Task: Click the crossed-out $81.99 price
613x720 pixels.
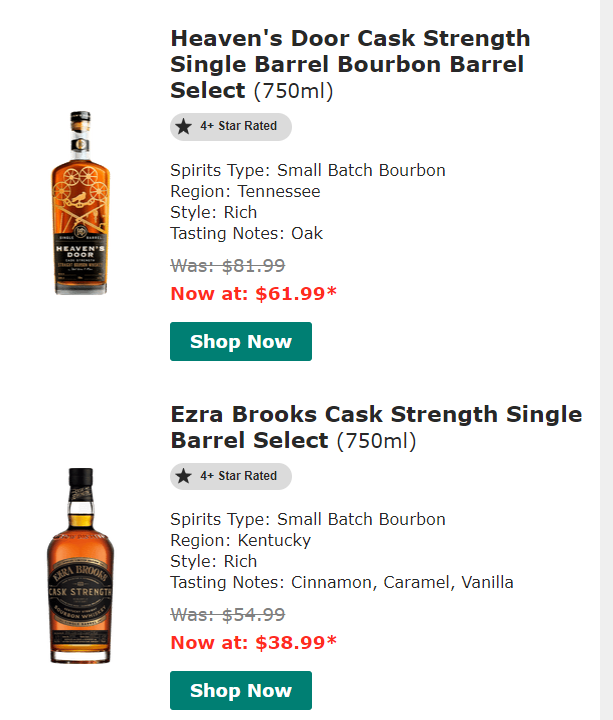Action: 228,266
